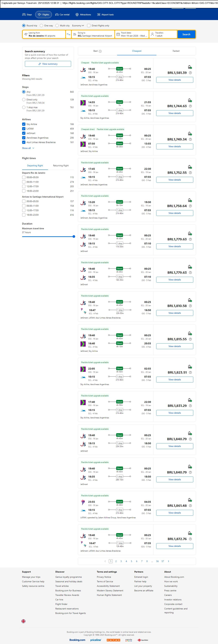This screenshot has height=644, width=218.
Task: Click the View summary button
Action: [x=48, y=64]
